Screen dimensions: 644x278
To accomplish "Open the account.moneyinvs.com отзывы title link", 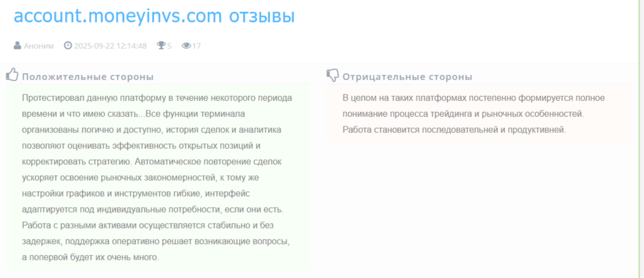I will point(154,16).
